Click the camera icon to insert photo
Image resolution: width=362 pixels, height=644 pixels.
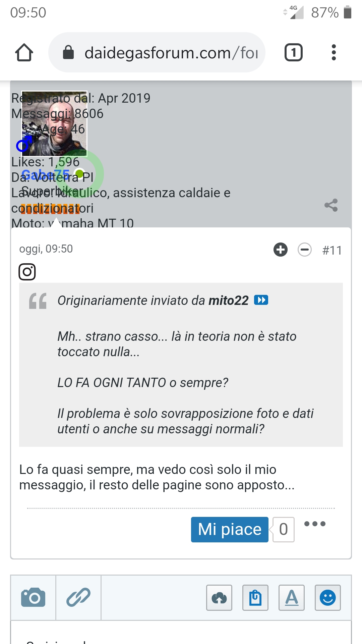click(x=33, y=597)
